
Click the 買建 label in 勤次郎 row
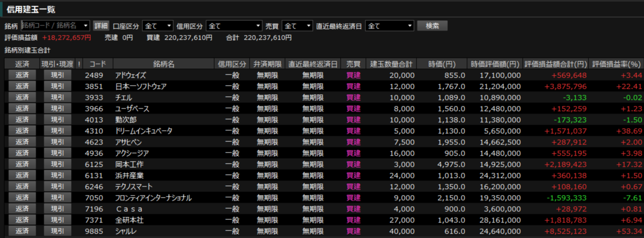pyautogui.click(x=354, y=120)
